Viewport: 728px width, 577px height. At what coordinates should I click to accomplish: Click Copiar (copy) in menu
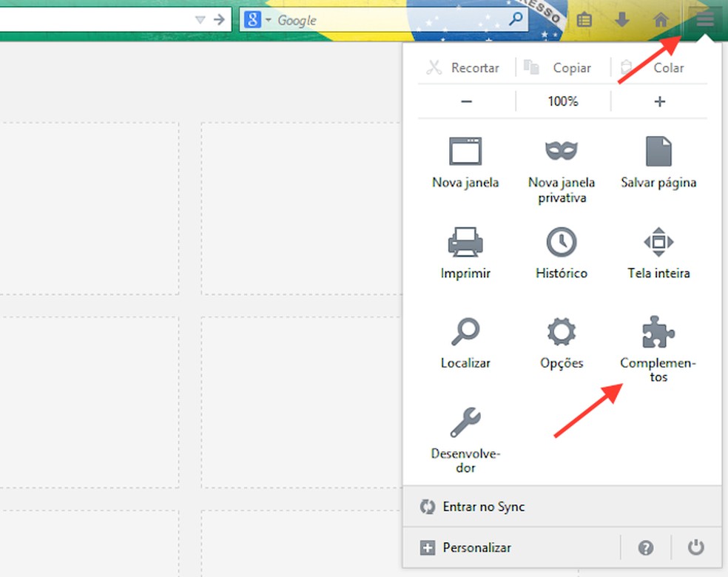point(559,68)
